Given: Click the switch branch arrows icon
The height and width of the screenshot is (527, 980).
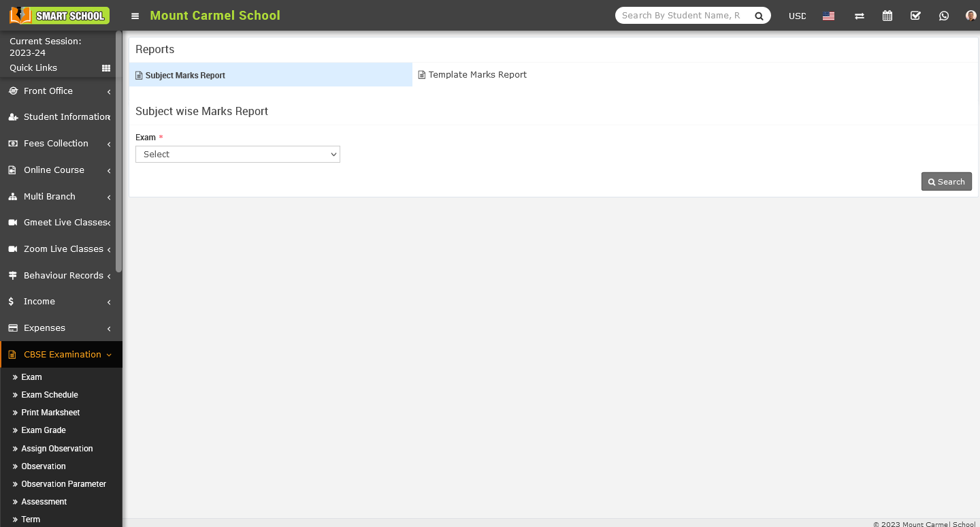Looking at the screenshot, I should 859,16.
